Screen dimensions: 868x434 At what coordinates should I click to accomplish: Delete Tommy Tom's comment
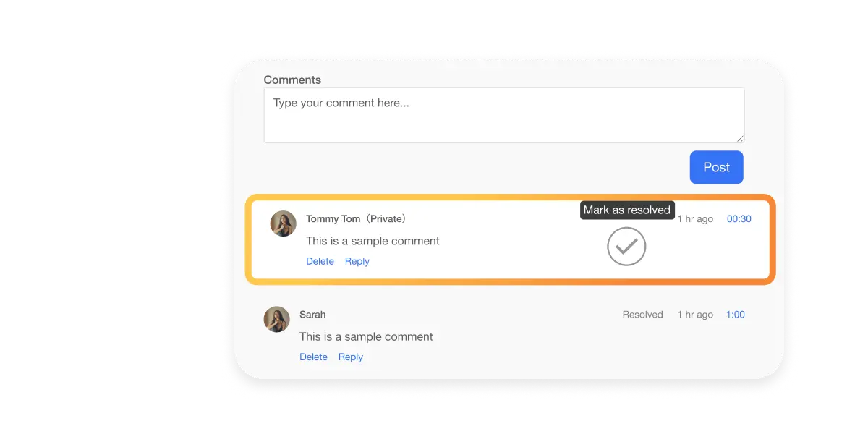(x=320, y=261)
